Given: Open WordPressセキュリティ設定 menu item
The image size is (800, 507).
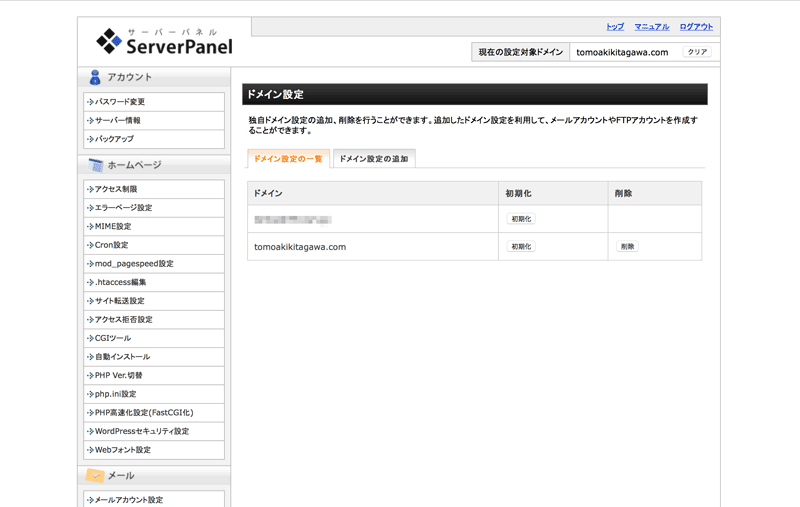Looking at the screenshot, I should [154, 431].
